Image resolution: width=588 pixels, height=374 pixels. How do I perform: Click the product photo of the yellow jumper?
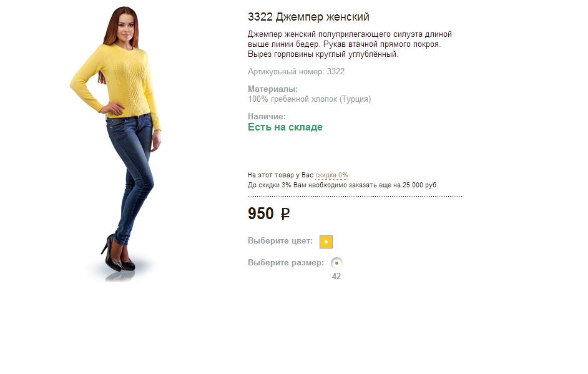pyautogui.click(x=116, y=144)
